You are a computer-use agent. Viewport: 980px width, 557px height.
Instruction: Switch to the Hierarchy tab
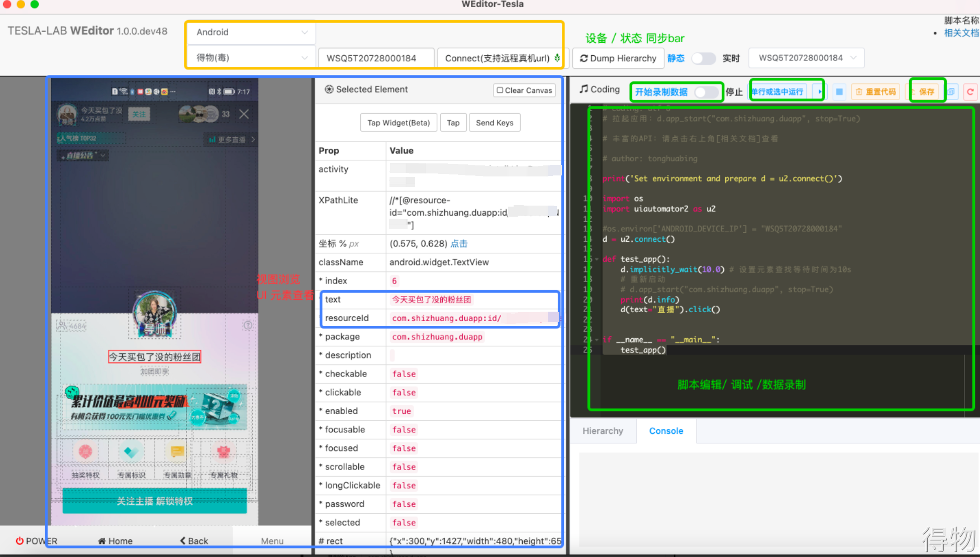point(603,431)
